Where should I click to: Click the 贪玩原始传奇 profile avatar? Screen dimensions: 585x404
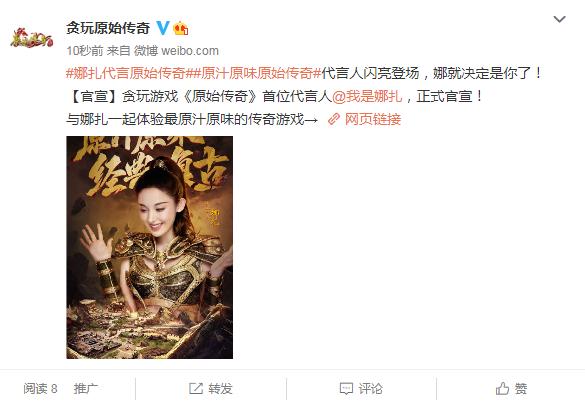(32, 37)
